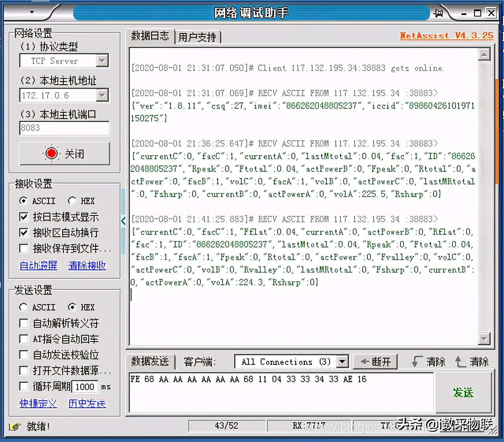Select HEX send mode radio button

point(72,307)
